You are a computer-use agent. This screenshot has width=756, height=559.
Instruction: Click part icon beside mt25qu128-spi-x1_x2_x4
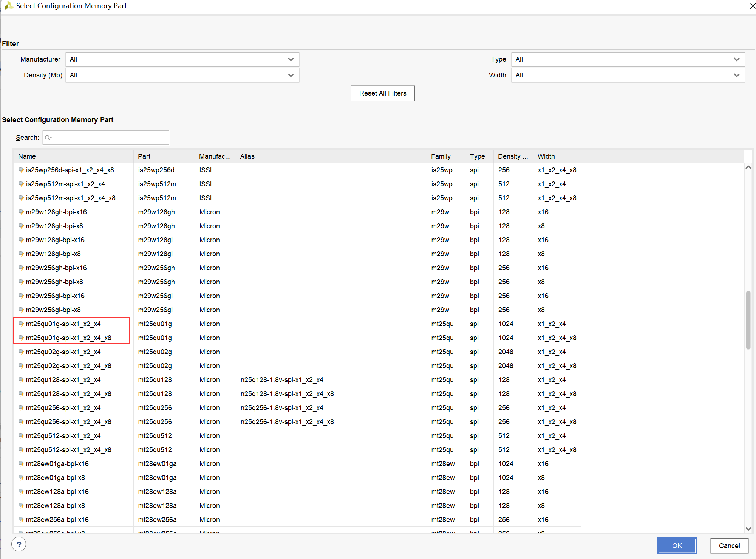21,379
